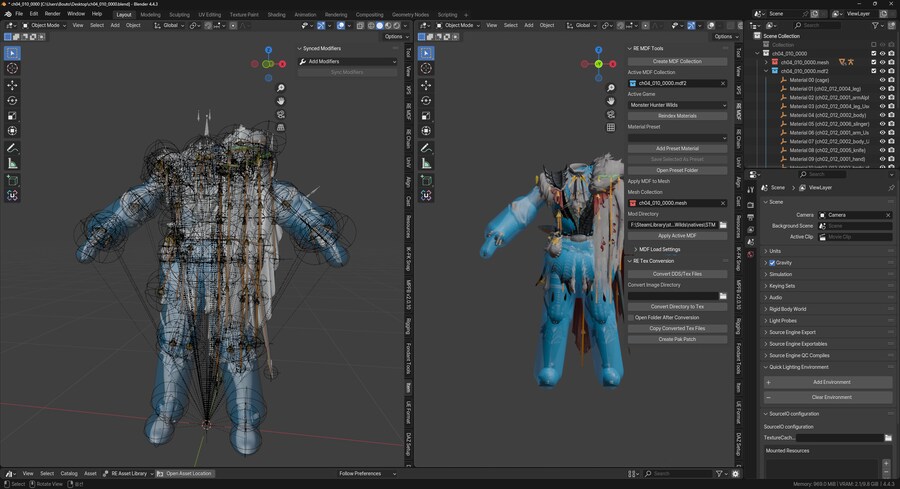Click Create MDF Collection button
Image resolution: width=900 pixels, height=489 pixels.
pos(677,61)
